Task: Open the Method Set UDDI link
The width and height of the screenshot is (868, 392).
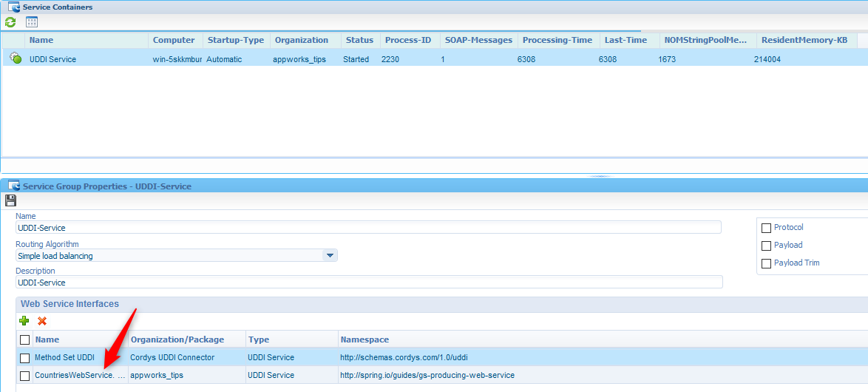Action: (64, 357)
